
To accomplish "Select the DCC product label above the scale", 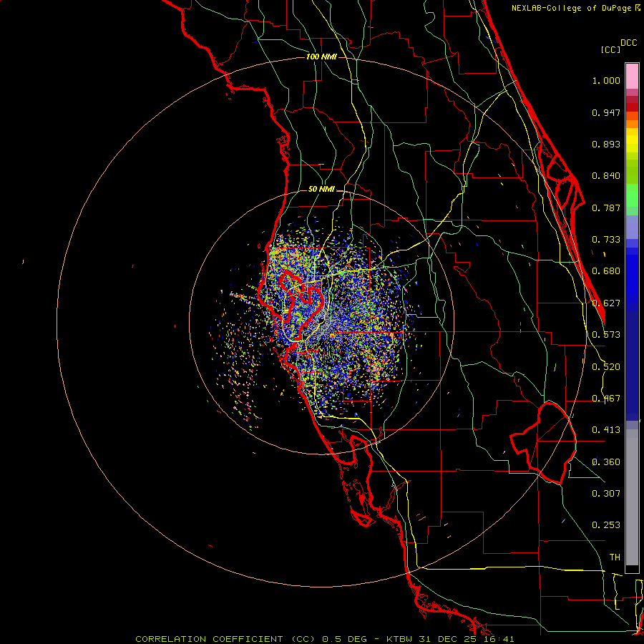I will (x=628, y=43).
